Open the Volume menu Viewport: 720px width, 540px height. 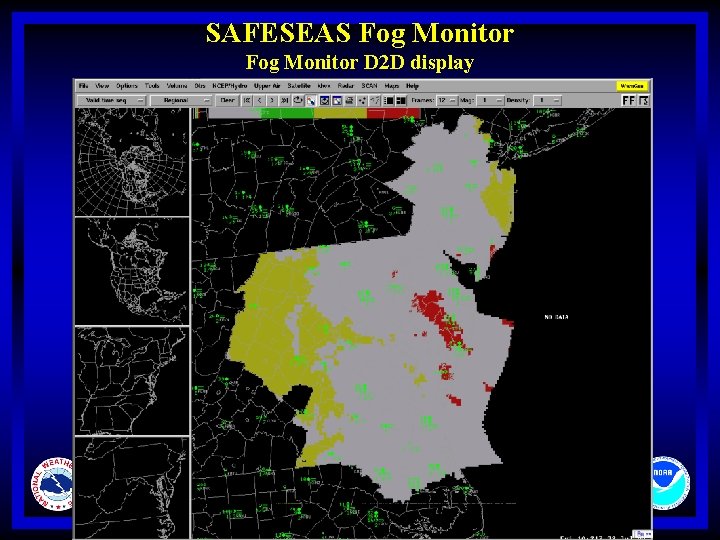point(177,86)
